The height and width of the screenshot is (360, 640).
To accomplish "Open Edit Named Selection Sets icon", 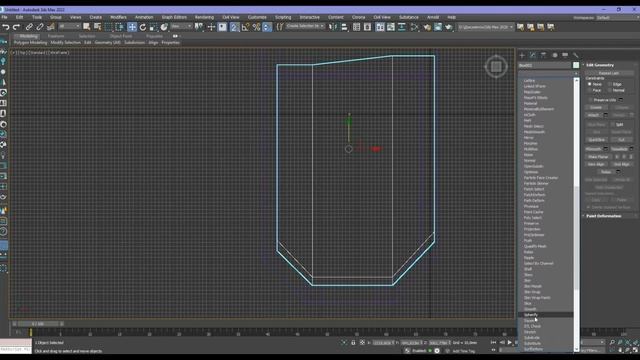I will pos(280,27).
